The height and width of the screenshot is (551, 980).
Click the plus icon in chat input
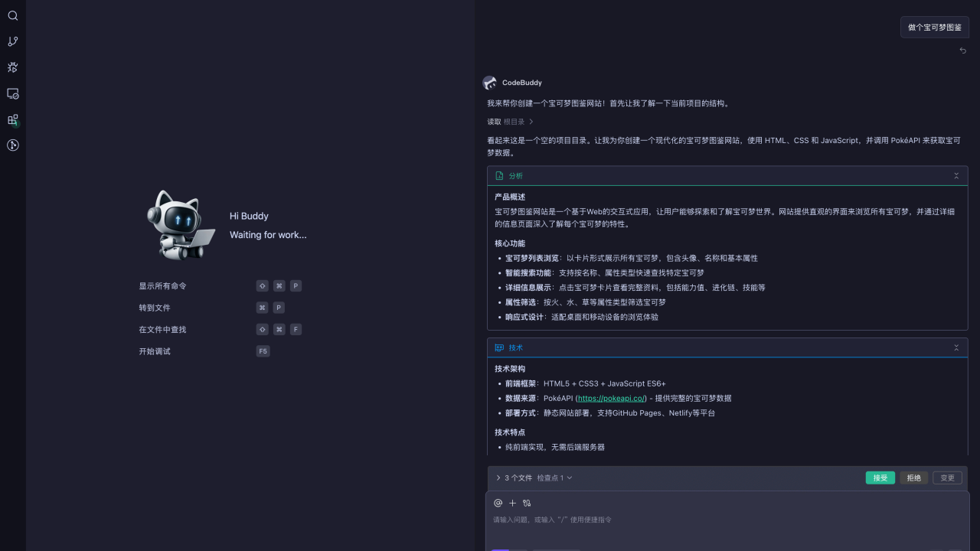pyautogui.click(x=513, y=503)
